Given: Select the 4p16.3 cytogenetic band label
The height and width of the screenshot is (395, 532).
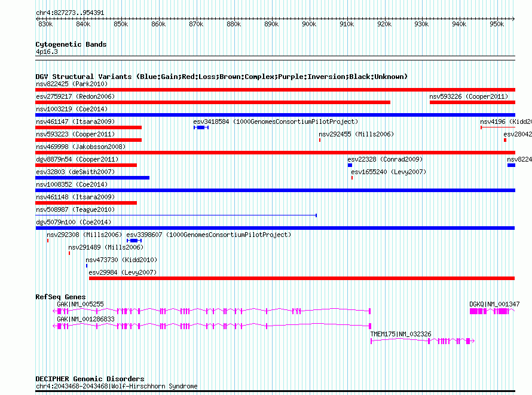Looking at the screenshot, I should pyautogui.click(x=47, y=51).
